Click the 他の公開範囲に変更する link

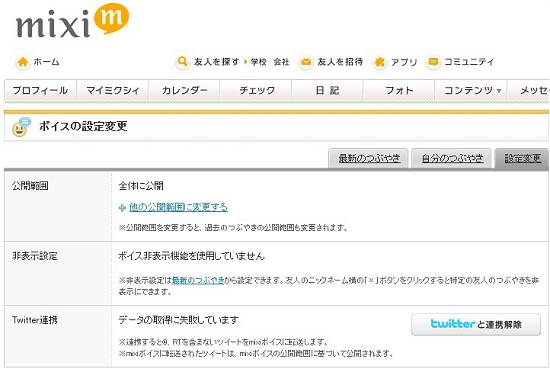point(178,207)
